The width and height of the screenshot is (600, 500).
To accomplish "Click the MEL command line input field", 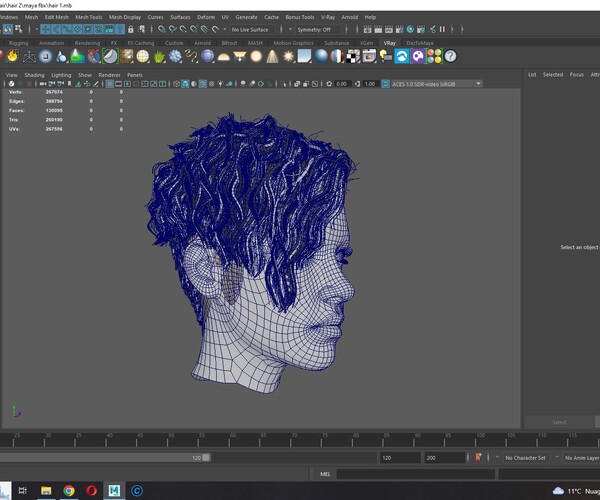I will click(x=416, y=474).
